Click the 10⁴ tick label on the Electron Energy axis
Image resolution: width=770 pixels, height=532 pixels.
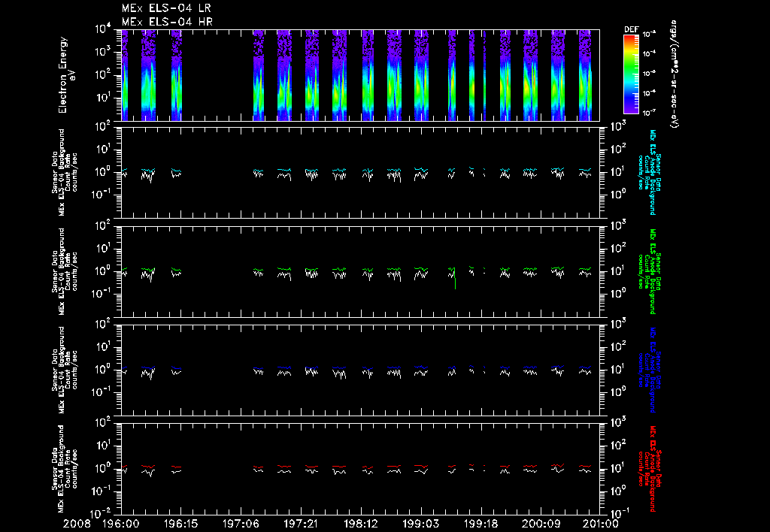103,29
